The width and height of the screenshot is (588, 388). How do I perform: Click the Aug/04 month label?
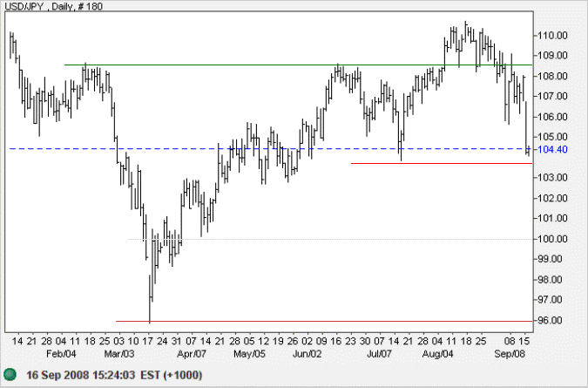[437, 354]
